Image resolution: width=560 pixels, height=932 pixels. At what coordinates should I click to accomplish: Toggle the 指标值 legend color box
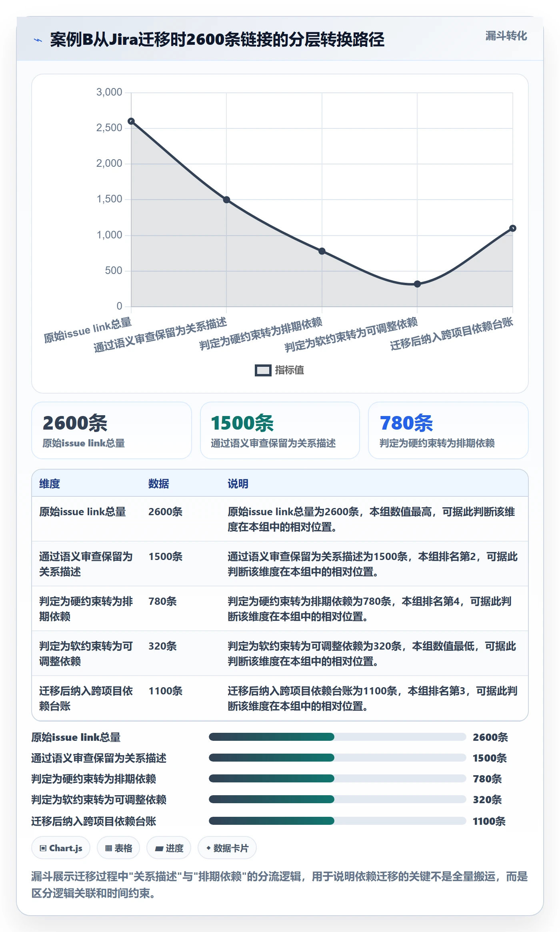pyautogui.click(x=263, y=370)
